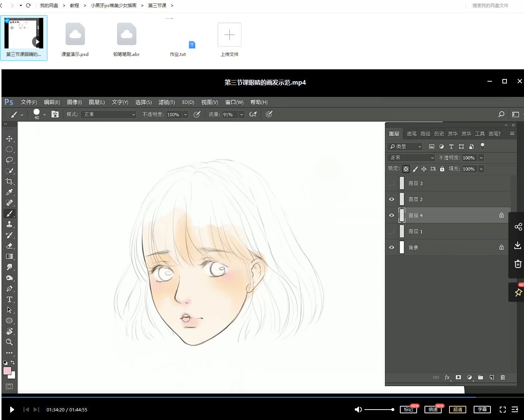Select the Move tool in the toolbar

[x=10, y=139]
